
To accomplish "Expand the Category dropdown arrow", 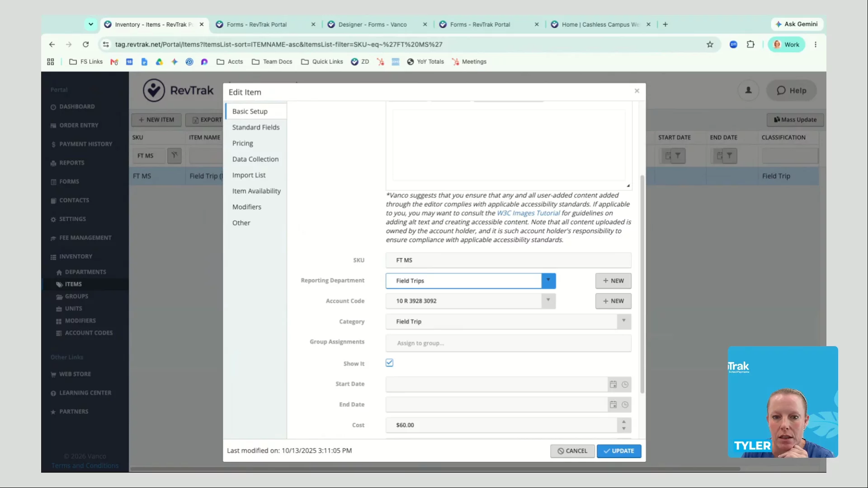I will [624, 321].
